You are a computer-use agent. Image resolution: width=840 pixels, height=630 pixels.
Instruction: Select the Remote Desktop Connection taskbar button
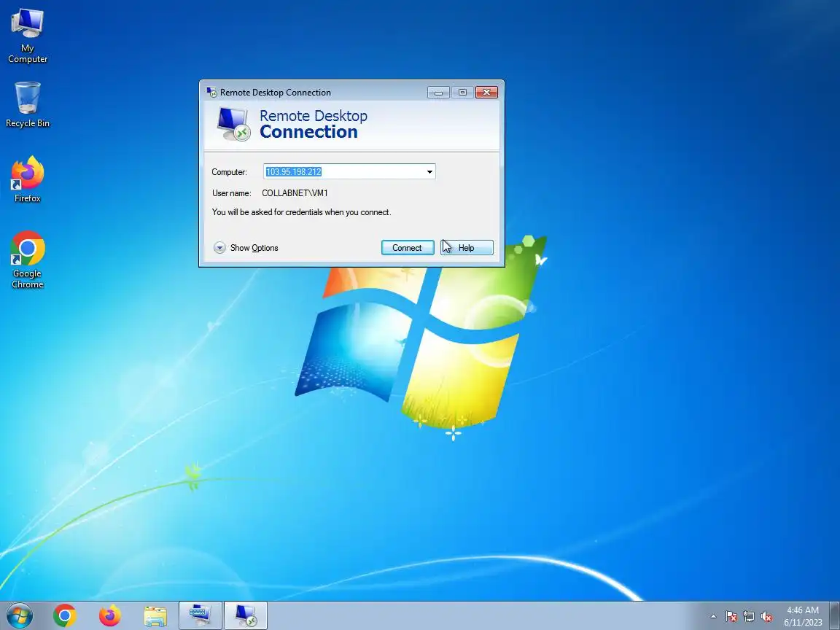(x=245, y=615)
